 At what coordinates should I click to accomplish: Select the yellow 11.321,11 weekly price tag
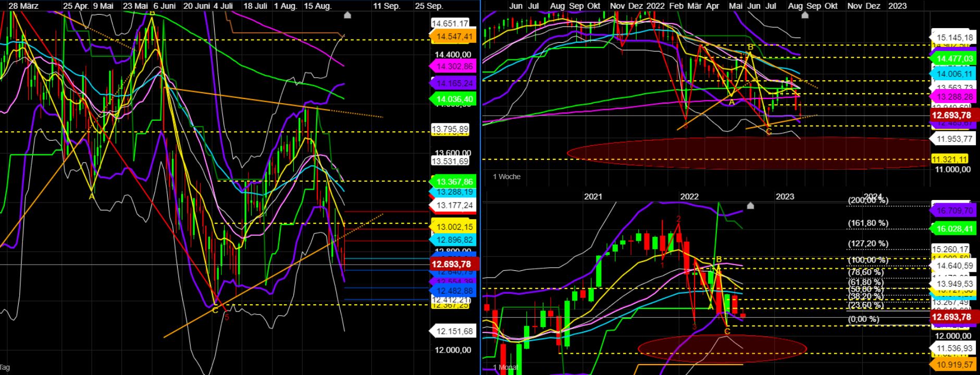tap(950, 159)
